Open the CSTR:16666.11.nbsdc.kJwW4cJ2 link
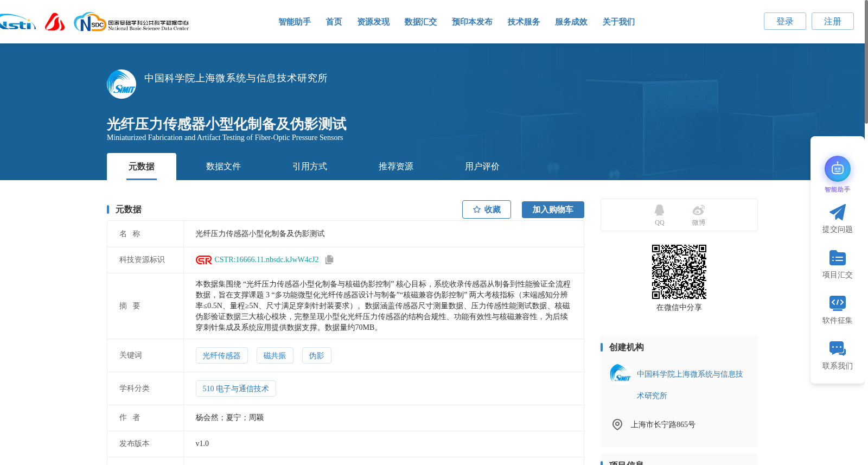This screenshot has height=465, width=868. (266, 260)
